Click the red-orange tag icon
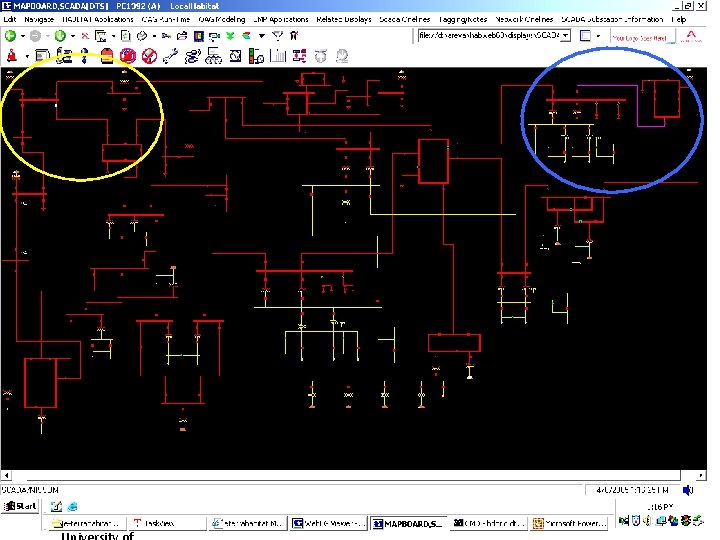 (107, 56)
